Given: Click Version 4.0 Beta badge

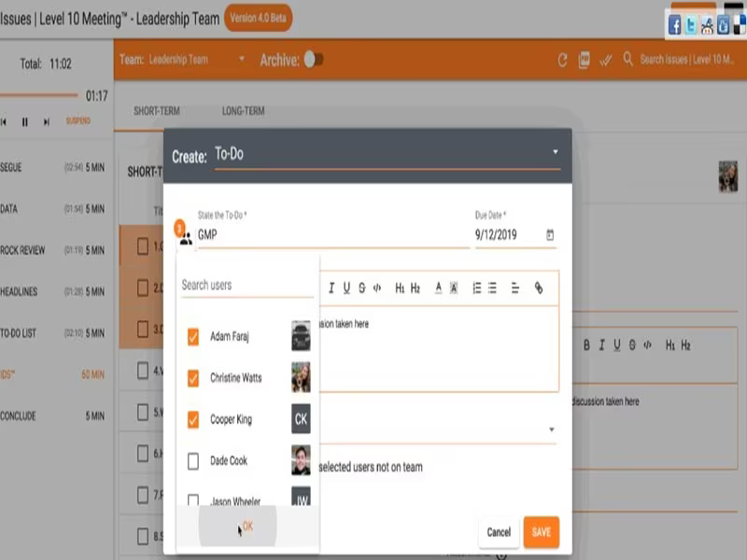Looking at the screenshot, I should click(x=259, y=18).
